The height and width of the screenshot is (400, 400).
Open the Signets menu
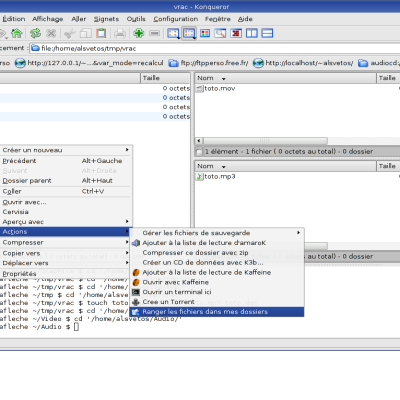click(106, 19)
